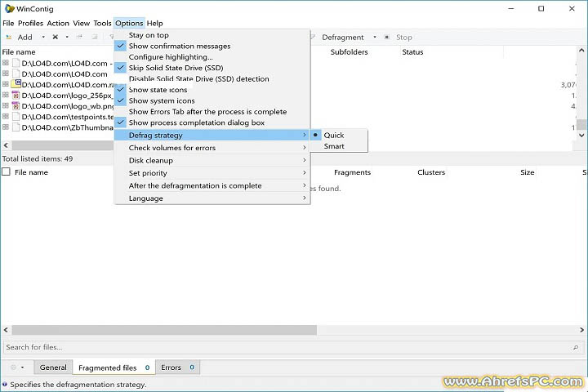Viewport: 588px width, 392px height.
Task: Click the Add folder icon in the toolbar
Action: tap(9, 37)
